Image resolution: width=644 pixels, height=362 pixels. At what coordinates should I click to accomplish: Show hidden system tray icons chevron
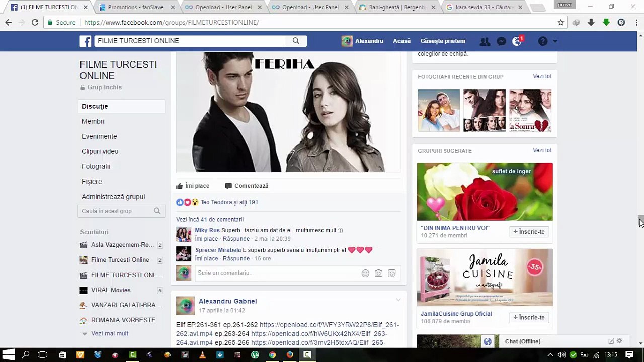550,354
